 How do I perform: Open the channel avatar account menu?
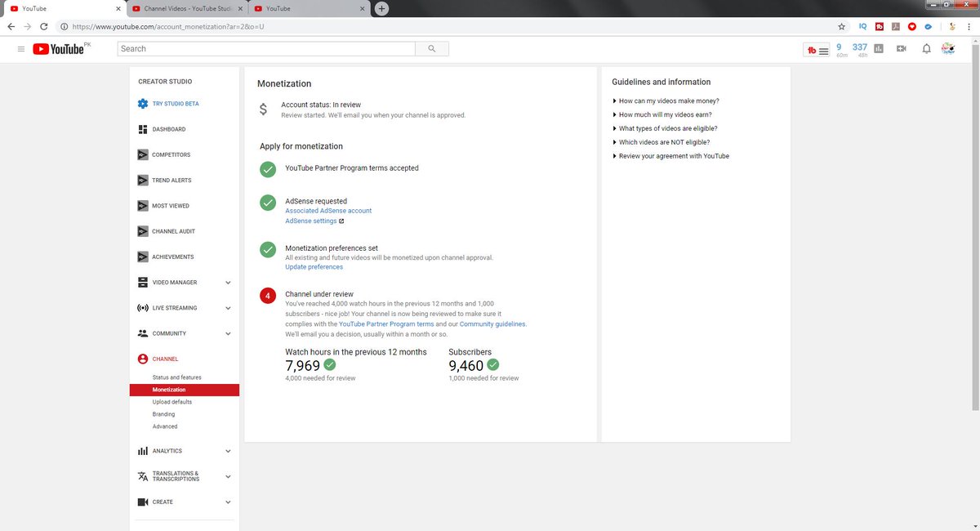pyautogui.click(x=948, y=49)
